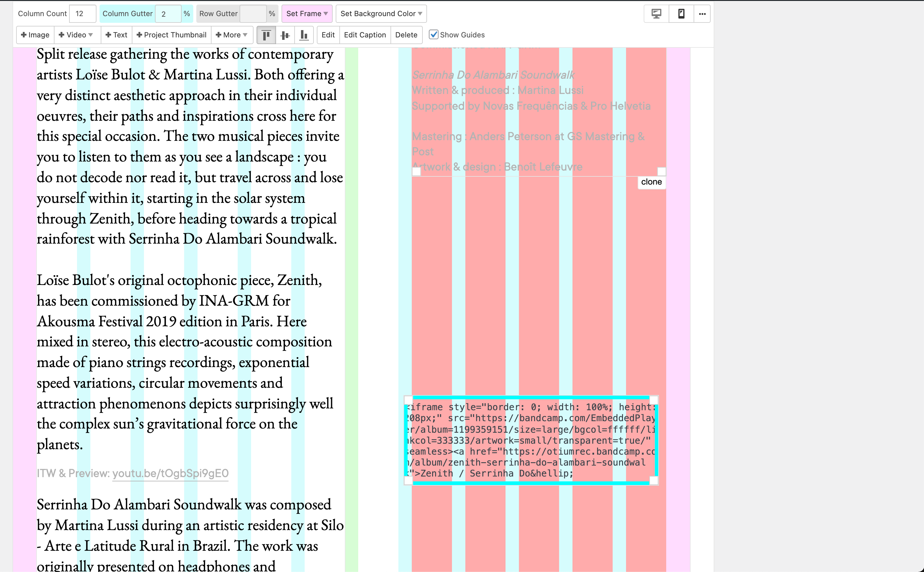Open the Set Background Color dropdown
The height and width of the screenshot is (572, 924).
[381, 14]
